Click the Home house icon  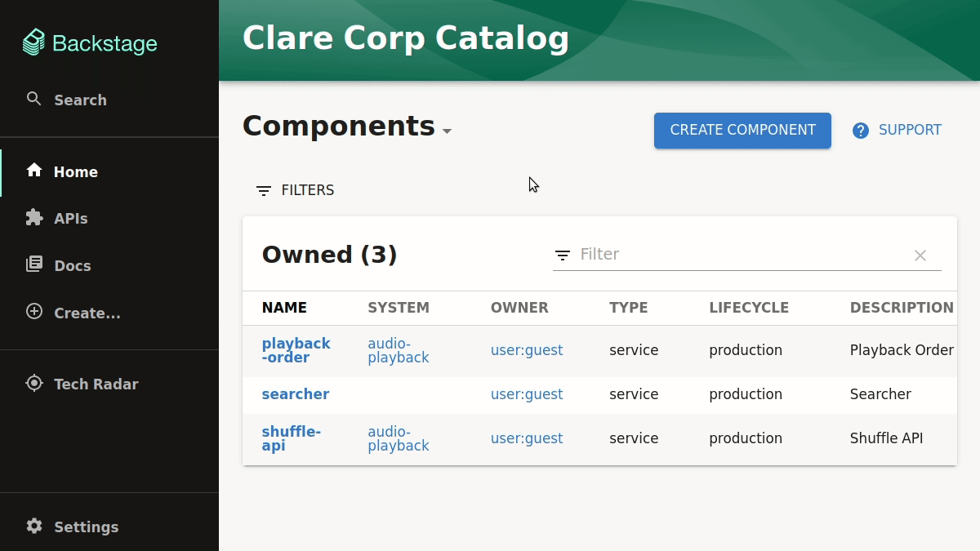point(34,171)
